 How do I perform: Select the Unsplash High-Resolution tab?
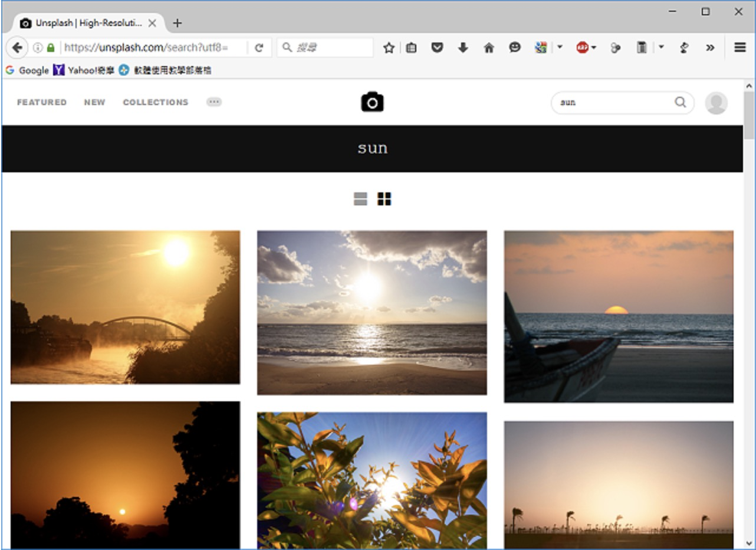tap(88, 23)
